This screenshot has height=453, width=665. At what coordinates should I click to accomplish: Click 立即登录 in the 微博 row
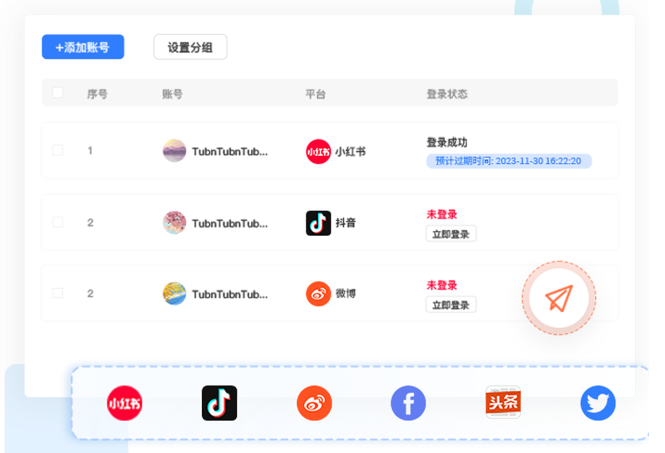pos(451,305)
